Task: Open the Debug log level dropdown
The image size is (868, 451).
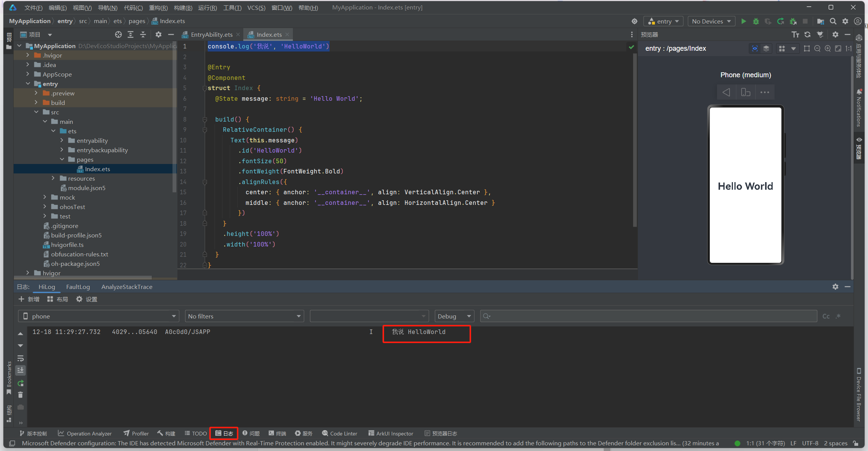Action: pyautogui.click(x=454, y=316)
